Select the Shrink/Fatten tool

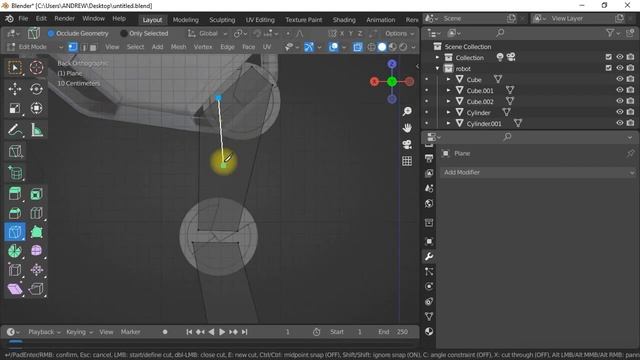coord(36,270)
